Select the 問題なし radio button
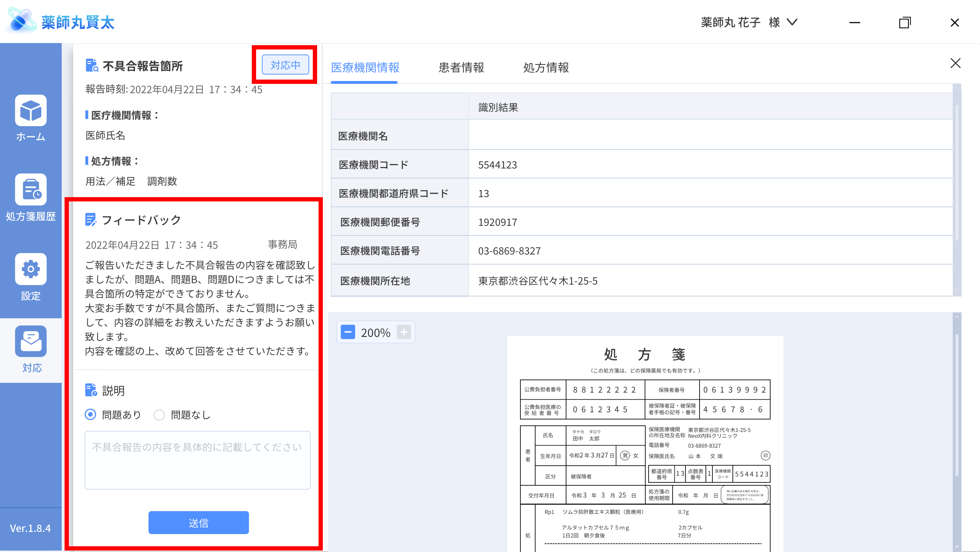 [x=159, y=415]
